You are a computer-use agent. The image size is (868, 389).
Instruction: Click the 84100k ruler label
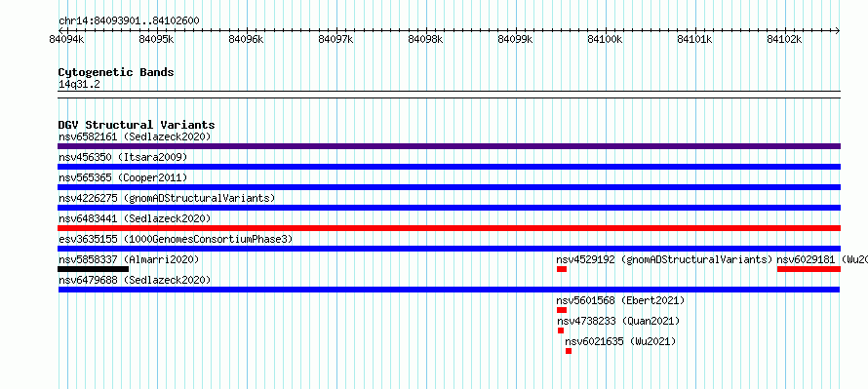pyautogui.click(x=605, y=40)
